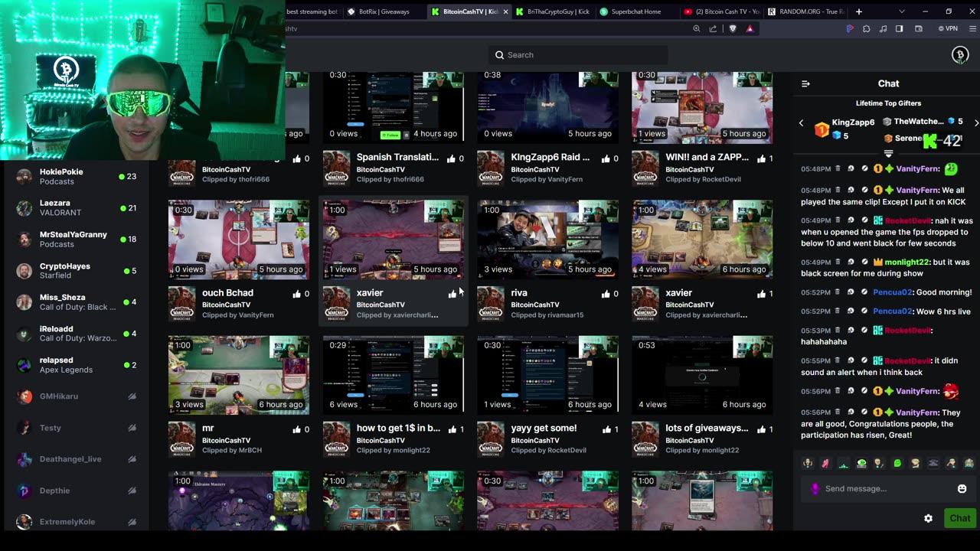Like the 'yayy get some!' clip
This screenshot has height=551, width=980.
(606, 429)
